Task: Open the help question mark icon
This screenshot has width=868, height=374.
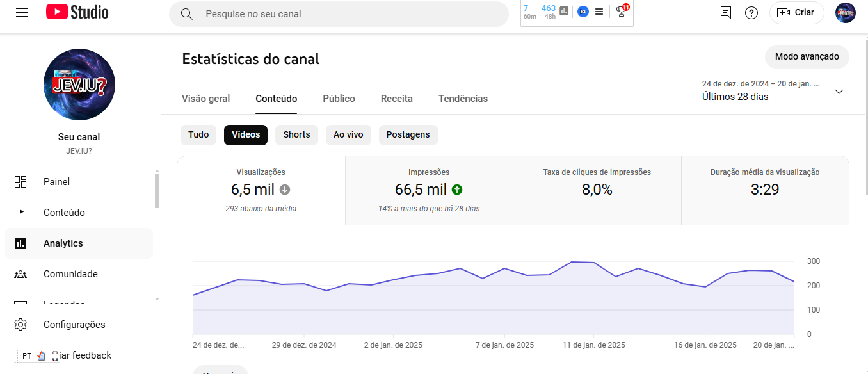Action: pyautogui.click(x=751, y=13)
